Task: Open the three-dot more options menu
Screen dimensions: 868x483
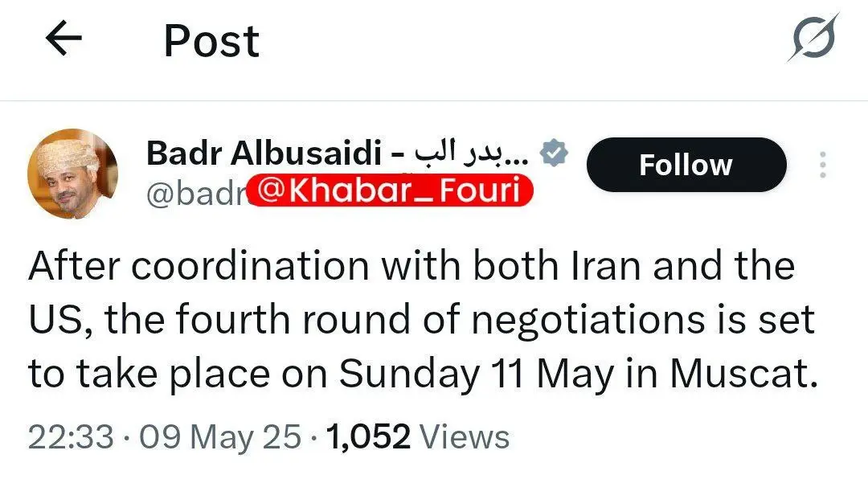Action: tap(822, 165)
